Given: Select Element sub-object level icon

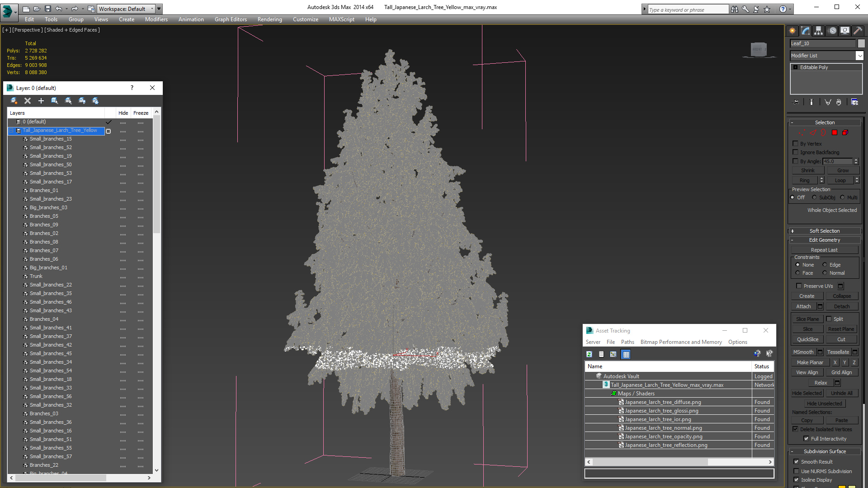Looking at the screenshot, I should point(845,132).
